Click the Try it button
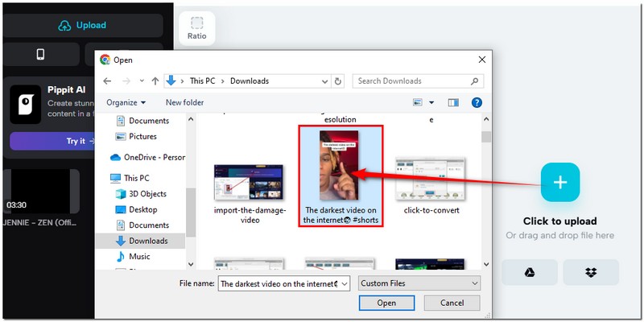 tap(76, 141)
